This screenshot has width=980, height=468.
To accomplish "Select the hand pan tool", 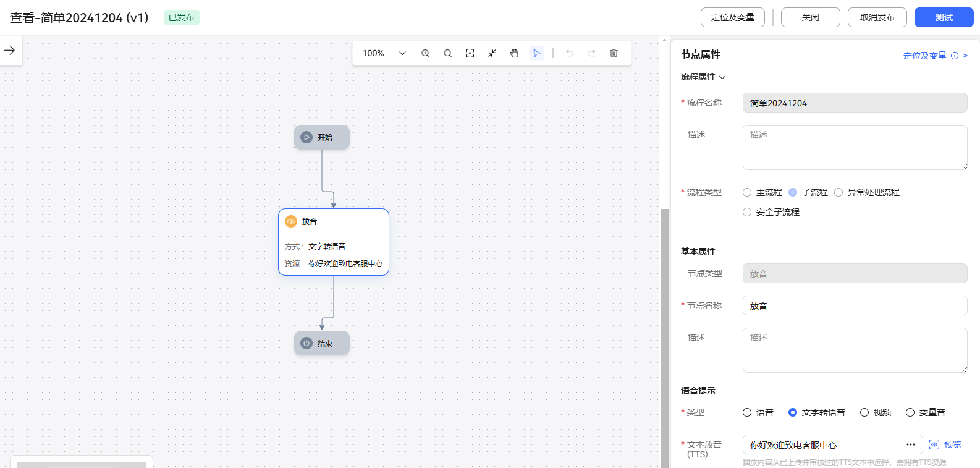I will point(514,53).
